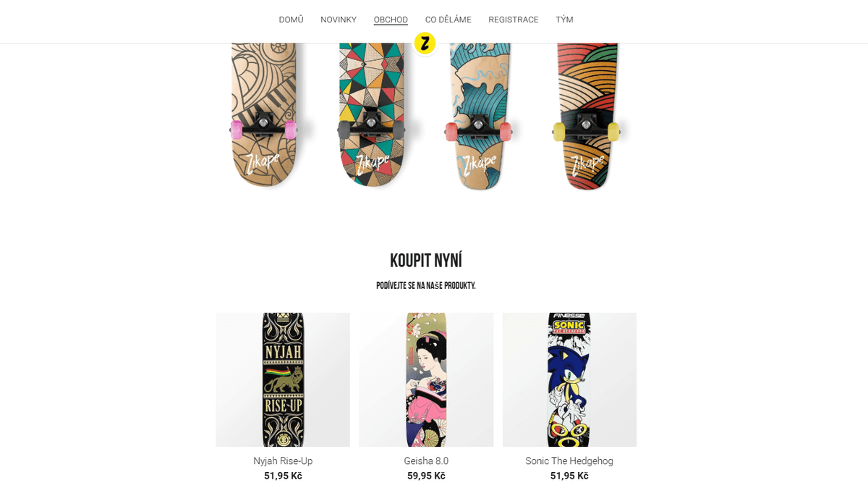View the Sonic The Hedgehog deck image

[x=569, y=379]
